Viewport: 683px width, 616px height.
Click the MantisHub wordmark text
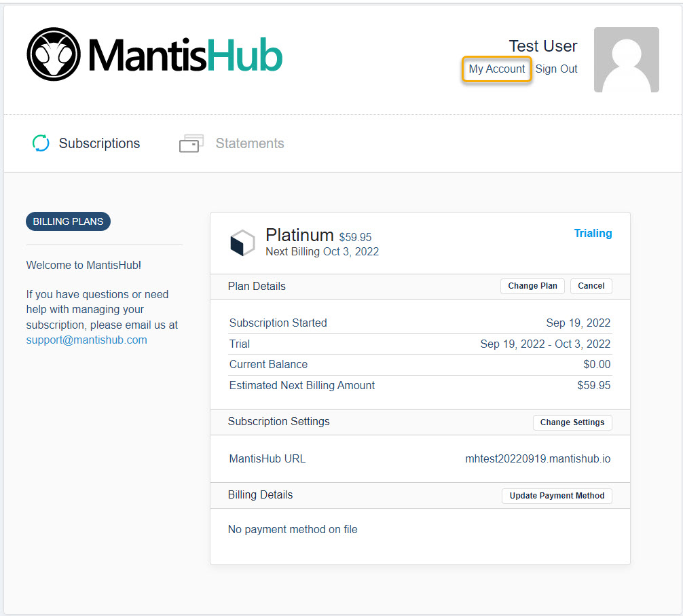[x=185, y=54]
